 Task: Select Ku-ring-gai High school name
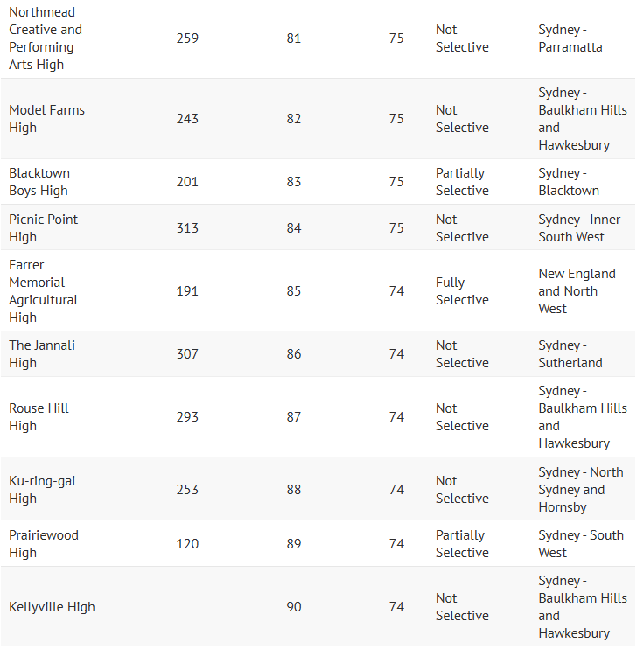click(42, 490)
